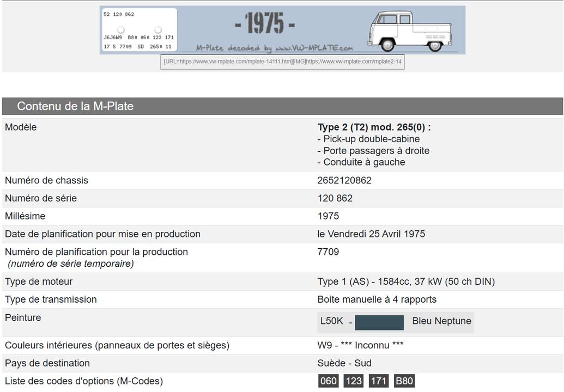Click the Contenu de la M-Plate header
Image resolution: width=564 pixels, height=392 pixels.
[x=75, y=106]
